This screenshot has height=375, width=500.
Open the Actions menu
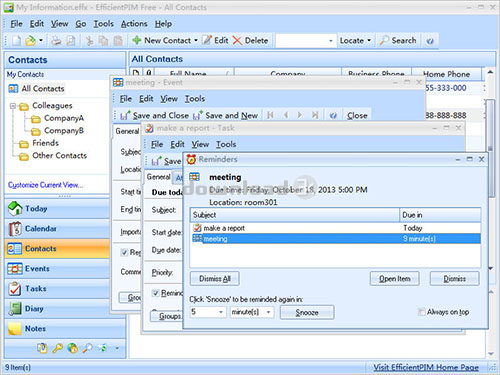click(x=134, y=24)
